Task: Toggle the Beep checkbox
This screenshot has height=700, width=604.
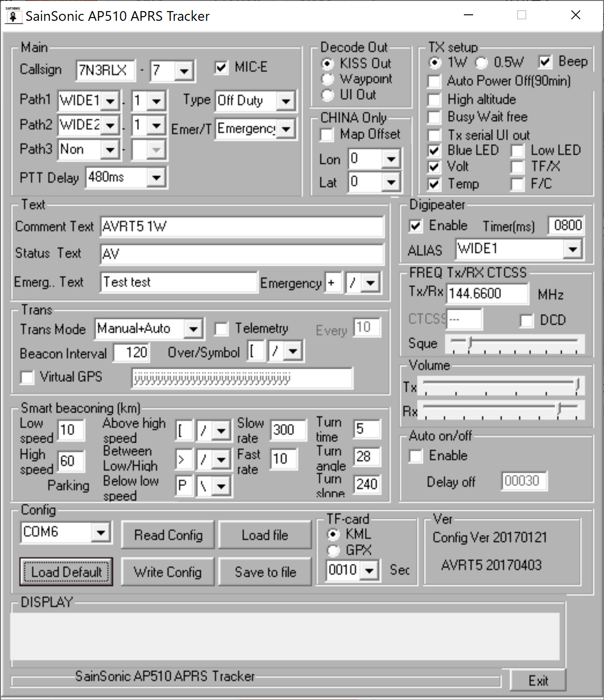Action: 545,61
